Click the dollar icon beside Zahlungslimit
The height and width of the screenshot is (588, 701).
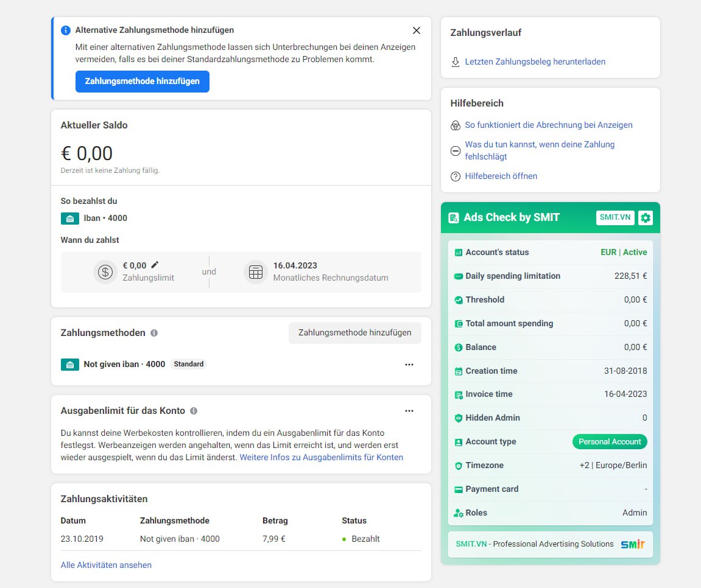105,272
